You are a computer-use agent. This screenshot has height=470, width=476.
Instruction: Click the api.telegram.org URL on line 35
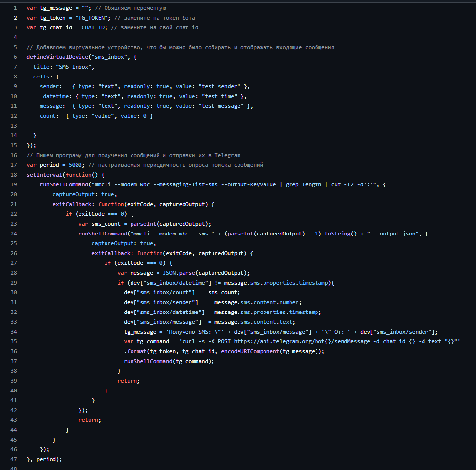coord(302,341)
